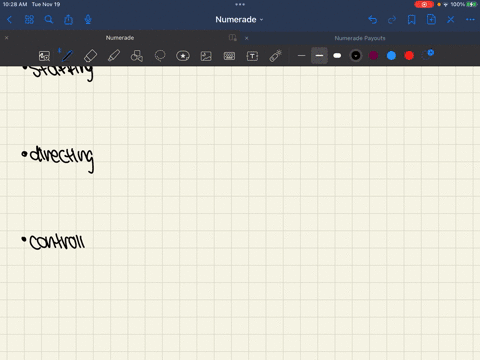Bookmark the current page
The height and width of the screenshot is (360, 480).
pyautogui.click(x=412, y=20)
